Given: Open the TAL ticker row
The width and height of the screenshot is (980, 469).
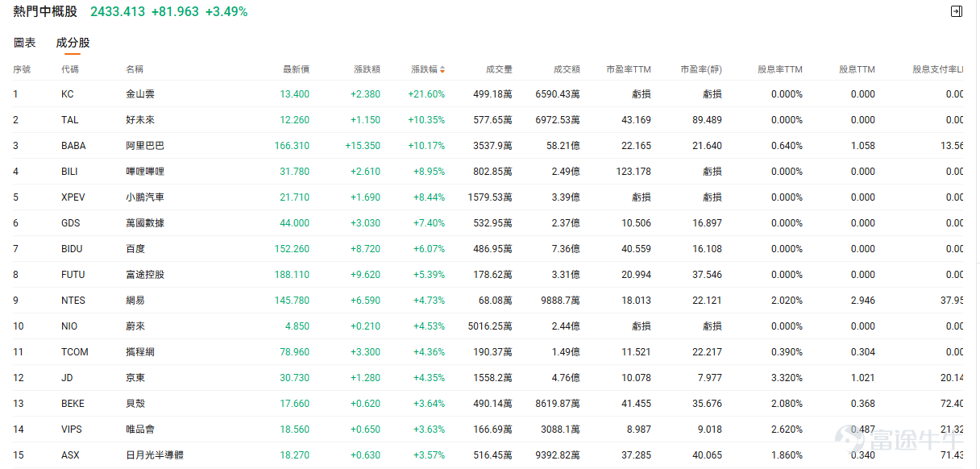Looking at the screenshot, I should [488, 120].
